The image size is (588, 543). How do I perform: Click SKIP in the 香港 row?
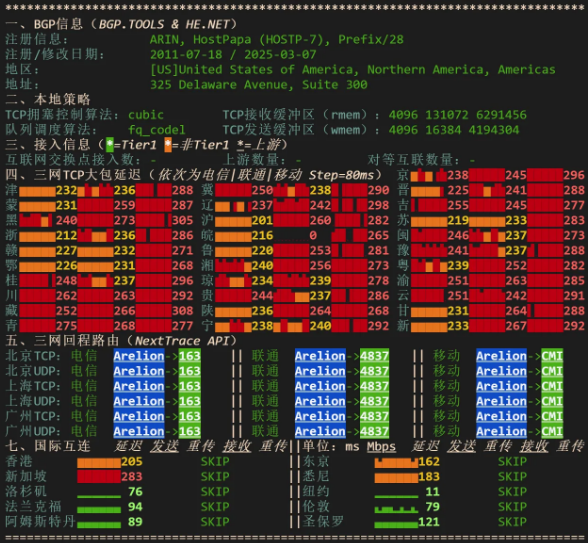215,461
